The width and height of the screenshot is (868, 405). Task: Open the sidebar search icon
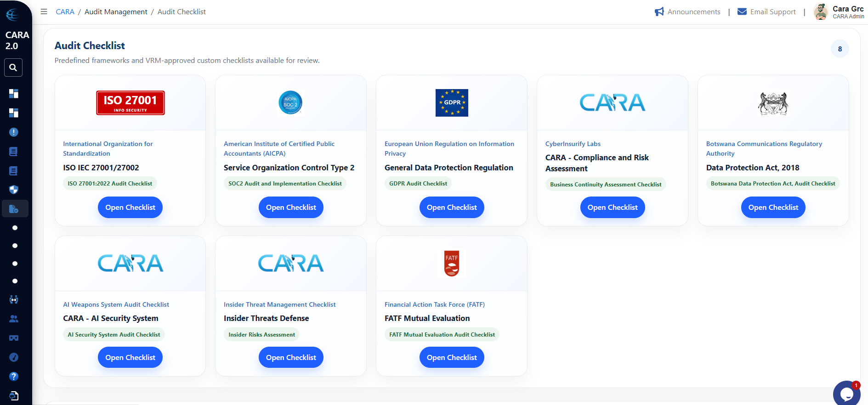pyautogui.click(x=13, y=67)
